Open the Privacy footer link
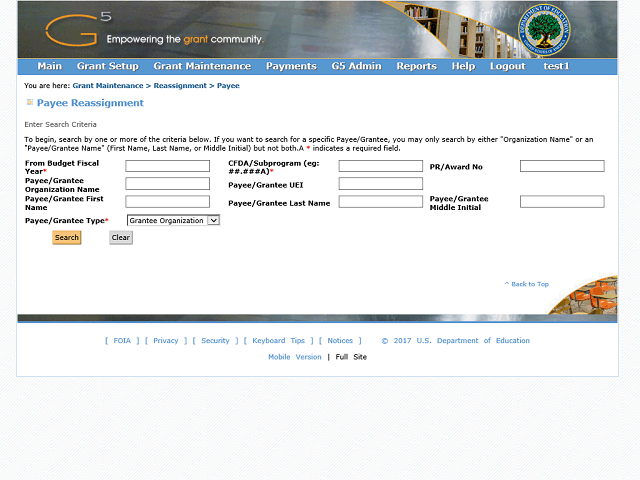 tap(166, 340)
